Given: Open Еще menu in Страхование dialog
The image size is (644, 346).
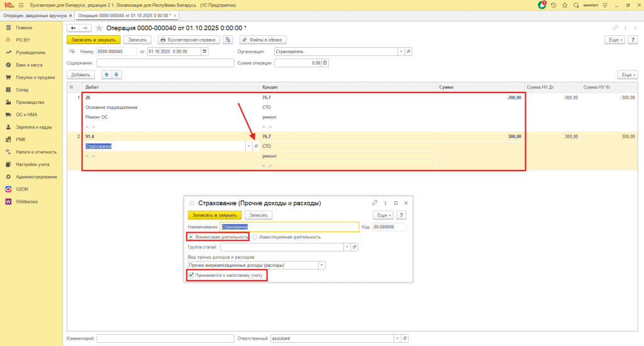Looking at the screenshot, I should click(383, 215).
